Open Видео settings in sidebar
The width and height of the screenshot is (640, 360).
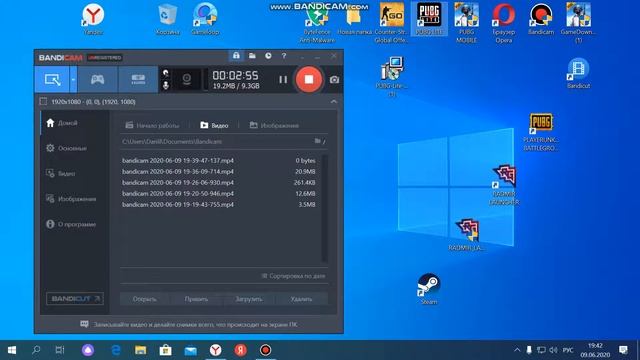tap(61, 173)
